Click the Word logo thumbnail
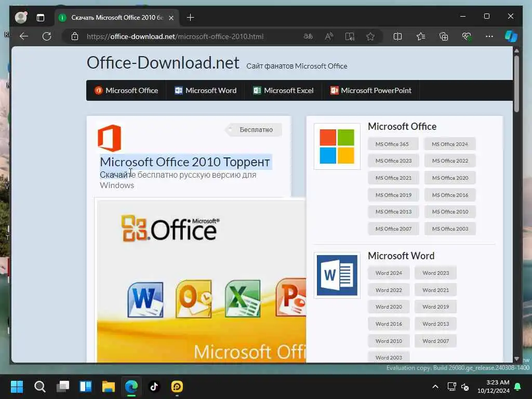 coord(337,275)
